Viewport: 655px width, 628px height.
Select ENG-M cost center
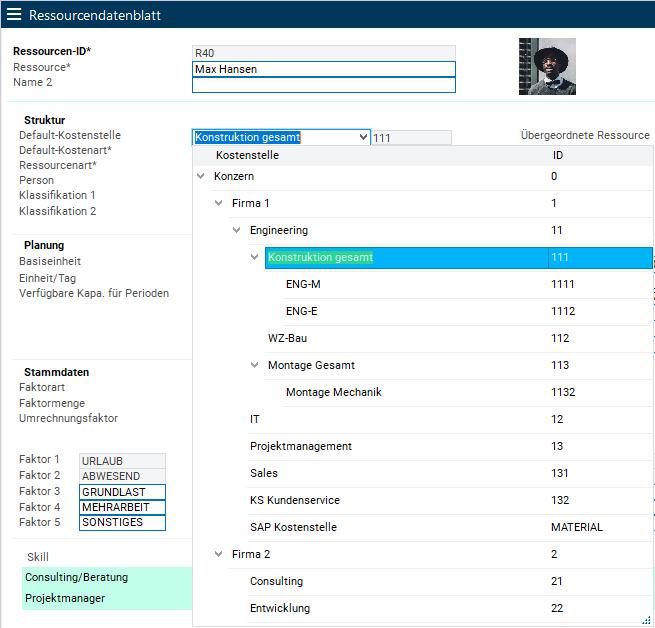pyautogui.click(x=304, y=285)
